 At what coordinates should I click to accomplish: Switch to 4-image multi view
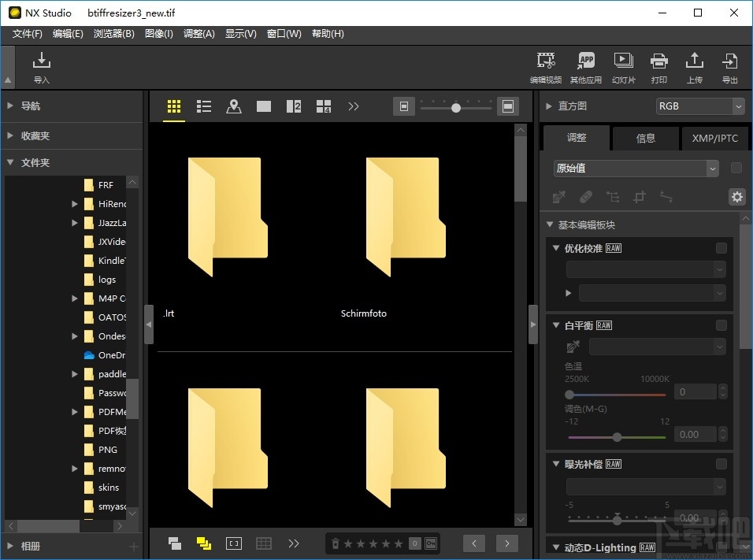(x=323, y=106)
